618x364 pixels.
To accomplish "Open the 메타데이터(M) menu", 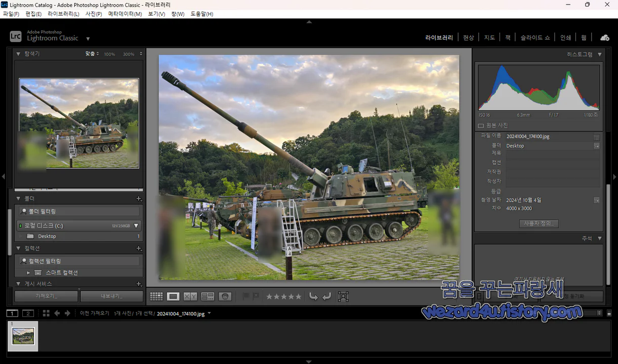I will coord(125,14).
